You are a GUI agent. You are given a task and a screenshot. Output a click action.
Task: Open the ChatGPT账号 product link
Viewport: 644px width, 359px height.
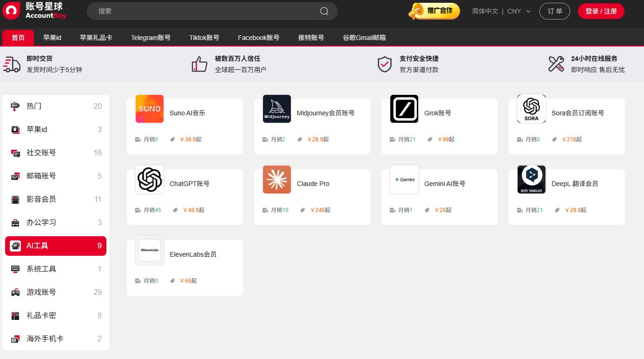[190, 184]
